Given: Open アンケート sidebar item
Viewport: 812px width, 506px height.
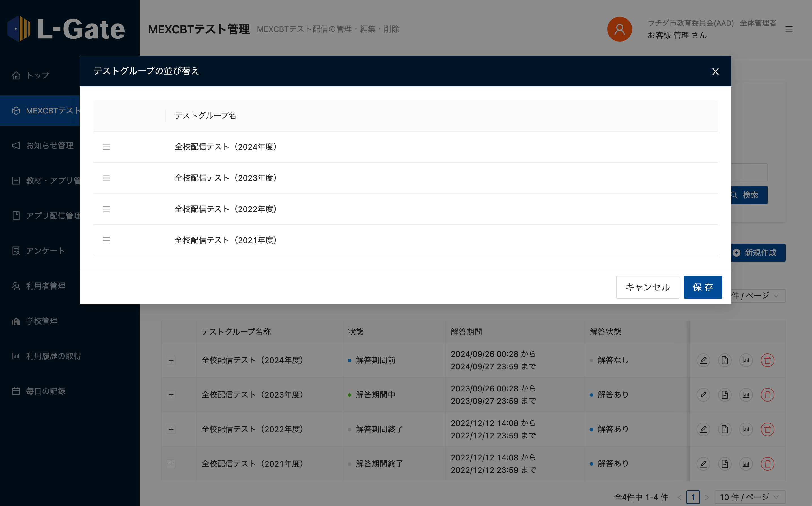Looking at the screenshot, I should coord(40,251).
